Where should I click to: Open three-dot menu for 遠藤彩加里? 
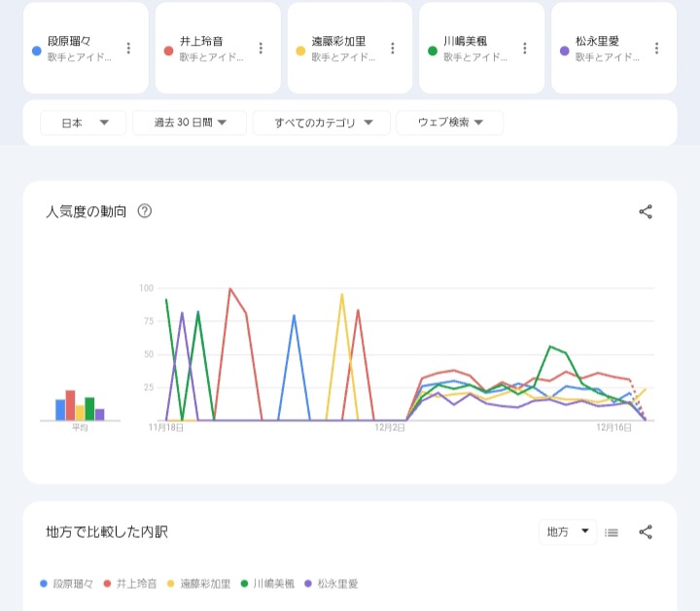pos(393,49)
